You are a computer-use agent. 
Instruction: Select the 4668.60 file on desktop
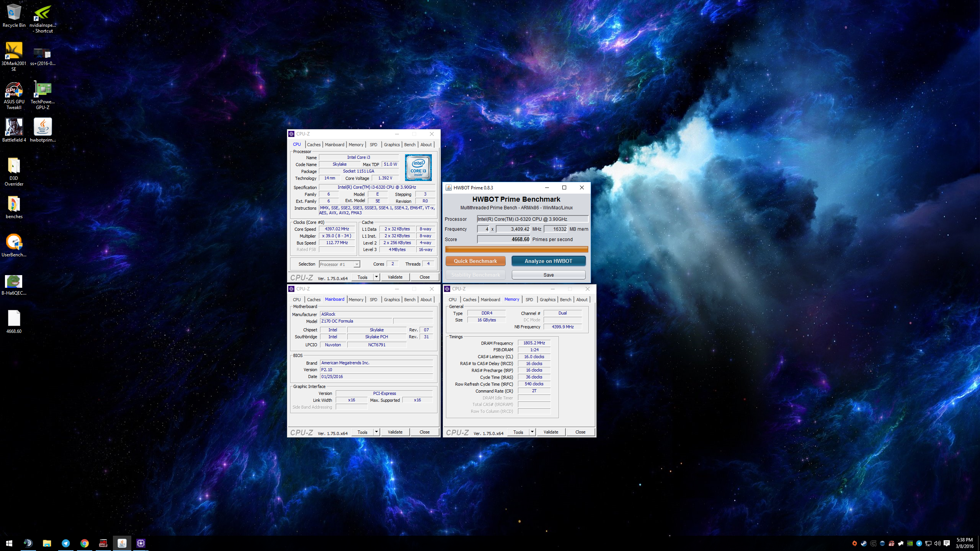[x=14, y=322]
